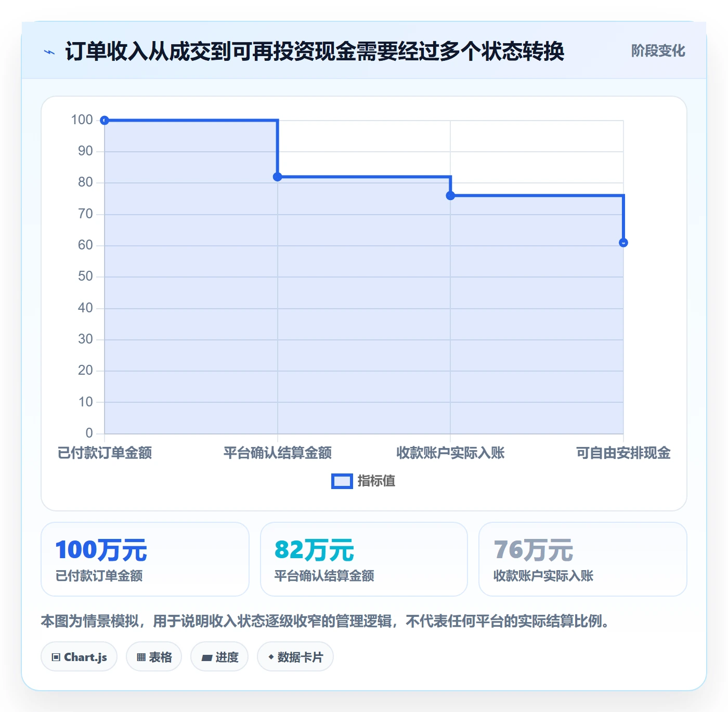Click the 收款账户实际入账 x-axis label
This screenshot has height=712, width=728.
[450, 453]
